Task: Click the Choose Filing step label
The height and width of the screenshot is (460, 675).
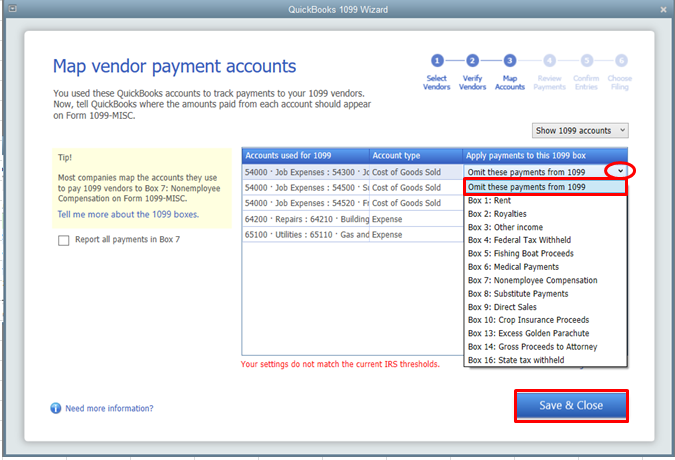Action: pyautogui.click(x=619, y=82)
